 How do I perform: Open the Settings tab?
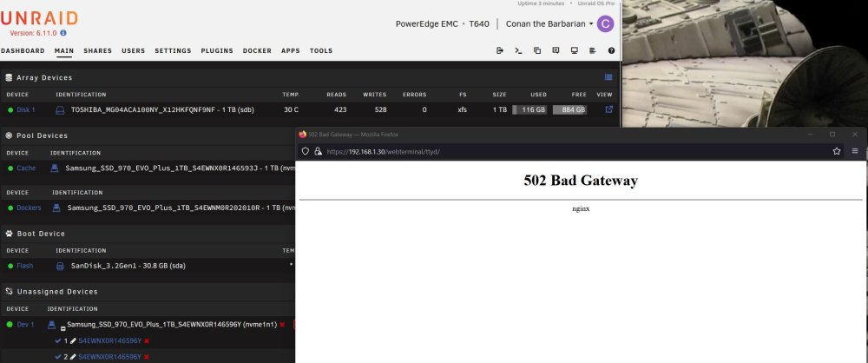click(174, 51)
